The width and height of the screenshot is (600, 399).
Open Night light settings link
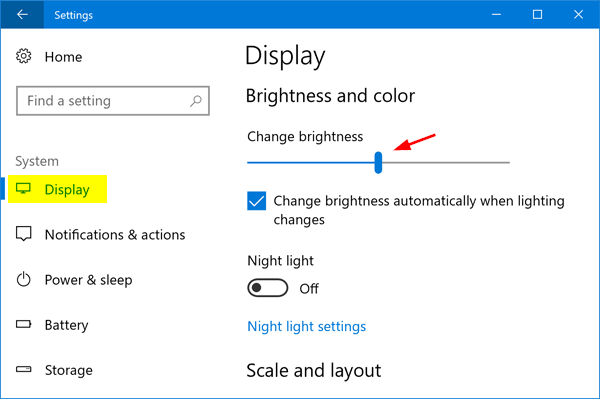pos(307,326)
